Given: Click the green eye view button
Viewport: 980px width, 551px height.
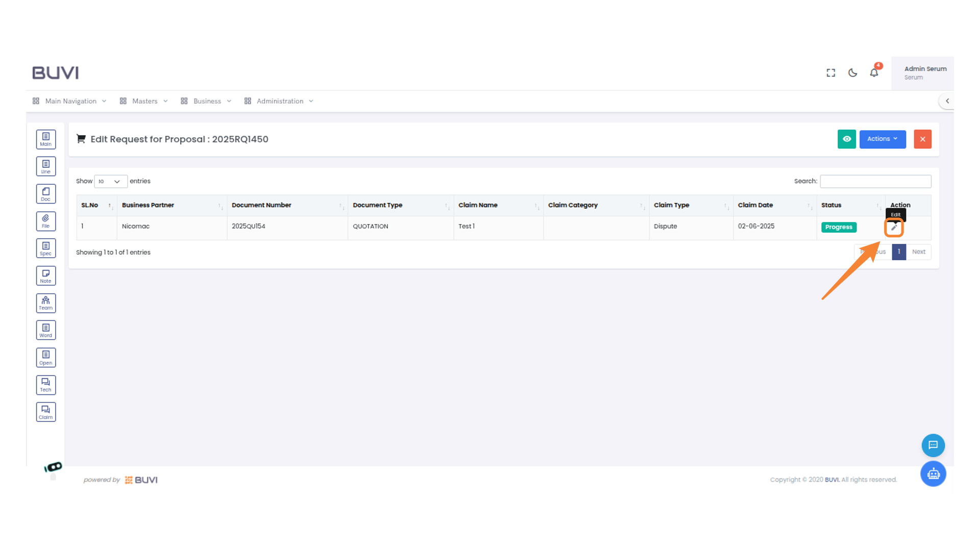Looking at the screenshot, I should click(846, 139).
